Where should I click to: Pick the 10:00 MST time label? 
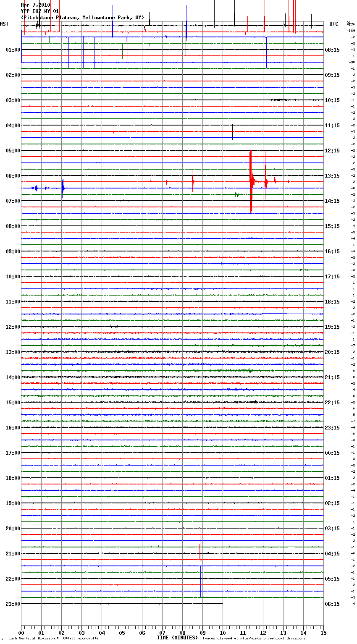coord(13,277)
